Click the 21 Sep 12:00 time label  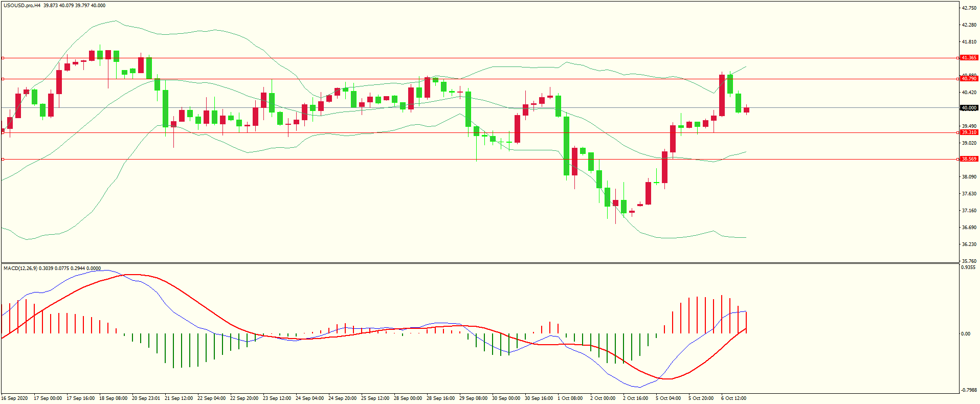pos(179,398)
